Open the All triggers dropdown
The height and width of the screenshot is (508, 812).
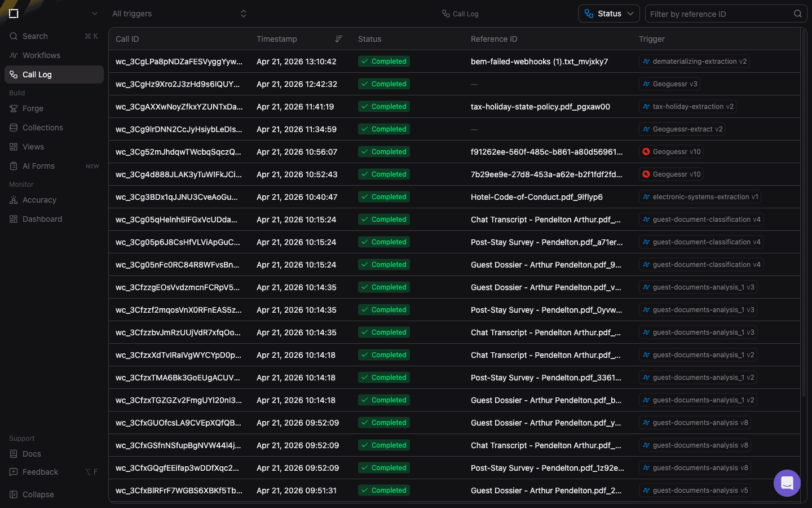point(179,14)
